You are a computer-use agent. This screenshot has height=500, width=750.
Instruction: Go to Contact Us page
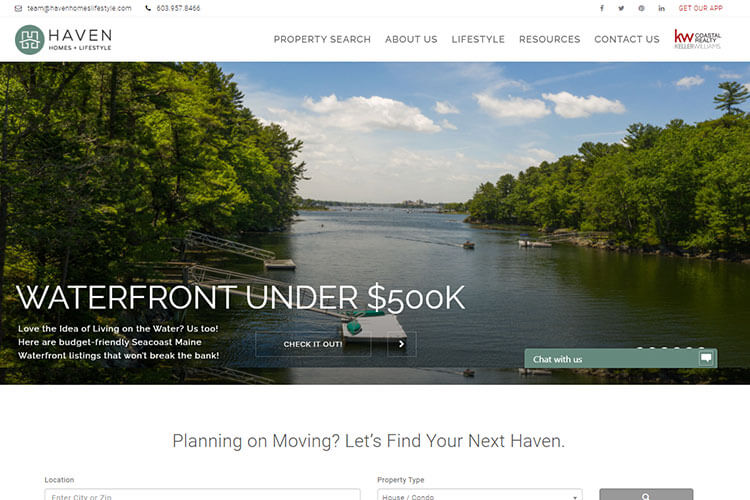click(x=627, y=39)
